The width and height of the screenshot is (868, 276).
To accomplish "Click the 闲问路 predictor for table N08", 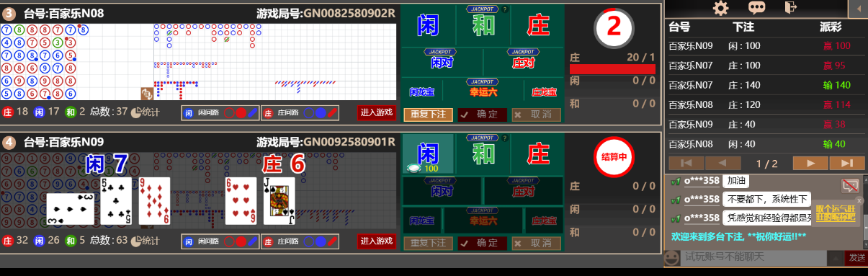I will point(220,112).
